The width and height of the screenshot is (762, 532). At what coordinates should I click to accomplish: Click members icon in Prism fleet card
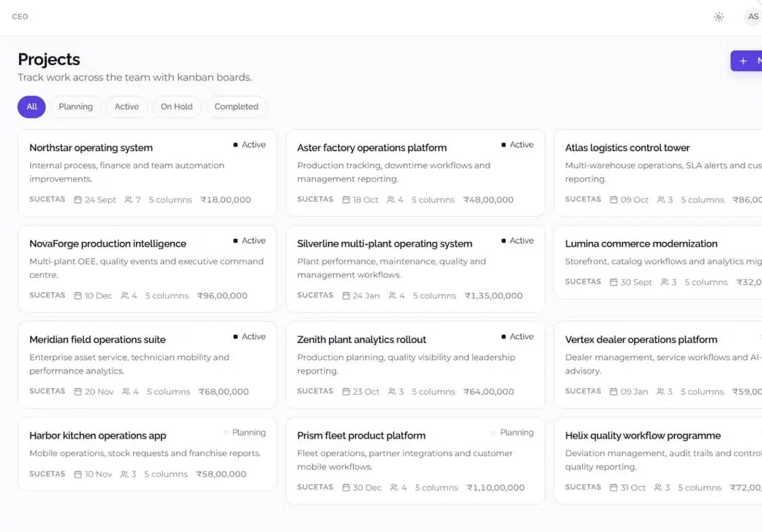(x=394, y=487)
